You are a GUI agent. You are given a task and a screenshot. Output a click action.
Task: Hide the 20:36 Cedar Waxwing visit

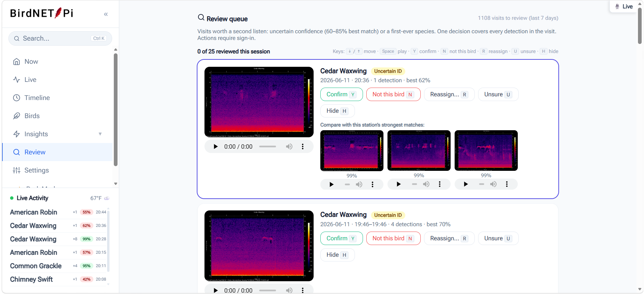pos(337,111)
